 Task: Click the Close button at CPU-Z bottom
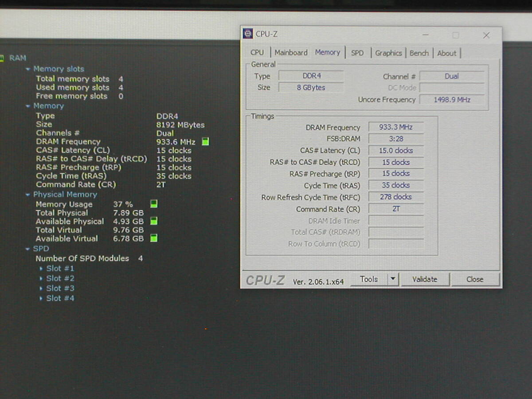pyautogui.click(x=475, y=279)
